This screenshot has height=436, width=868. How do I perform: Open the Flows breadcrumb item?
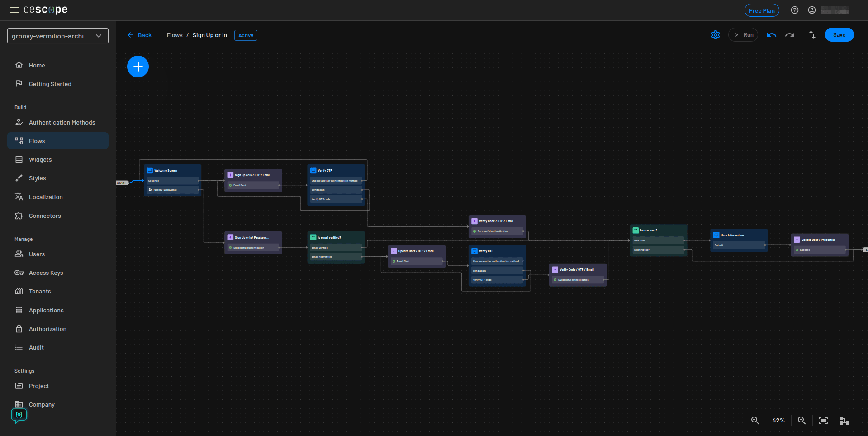[175, 35]
